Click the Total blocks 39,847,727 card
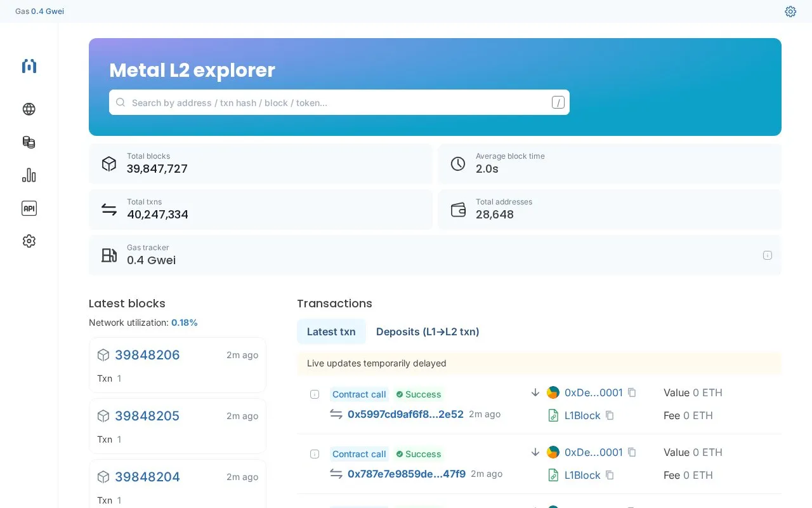Image resolution: width=812 pixels, height=508 pixels. tap(261, 164)
